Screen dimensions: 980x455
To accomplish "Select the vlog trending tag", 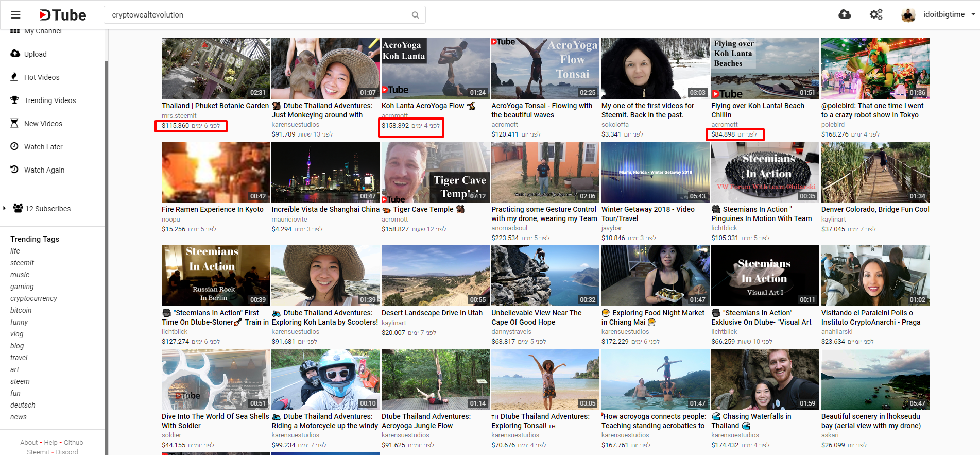I will click(x=17, y=334).
